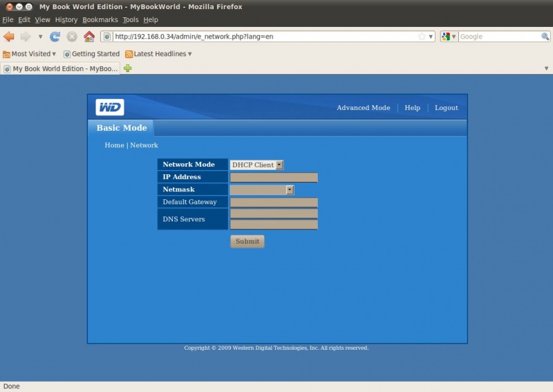
Task: Switch to Advanced Mode
Action: tap(364, 108)
